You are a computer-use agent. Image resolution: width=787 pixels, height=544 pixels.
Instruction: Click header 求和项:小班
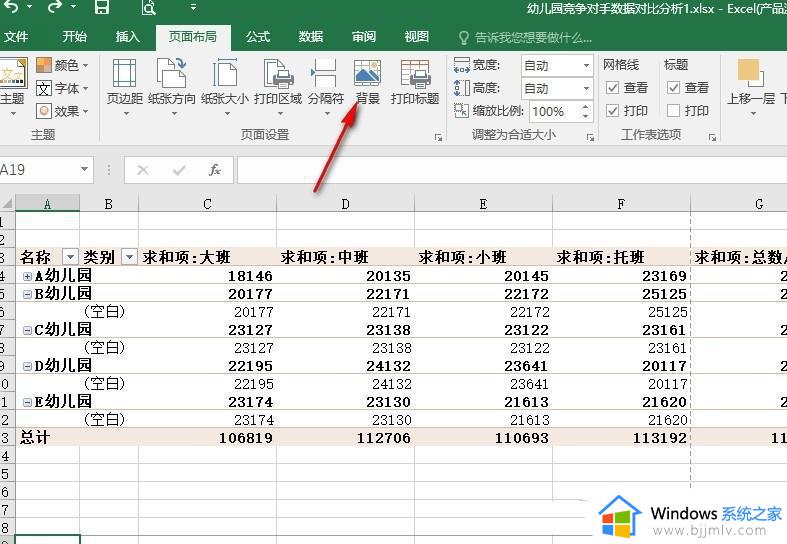point(462,257)
